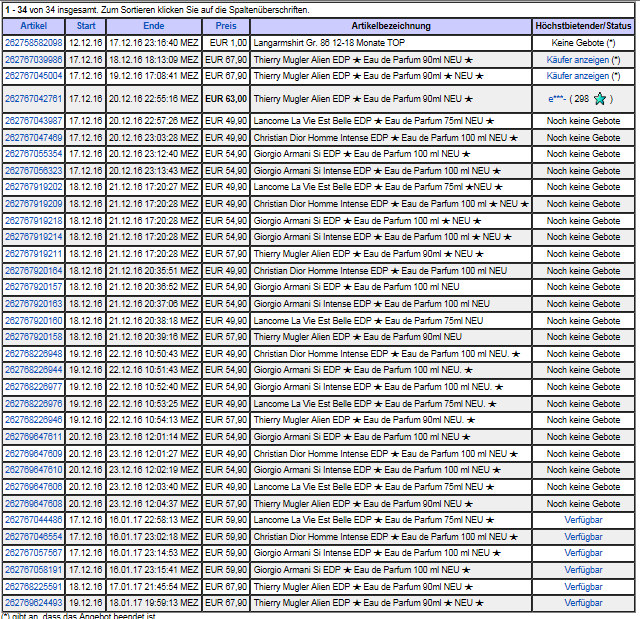The height and width of the screenshot is (619, 640).
Task: Open article link 262767920158
Action: point(33,337)
